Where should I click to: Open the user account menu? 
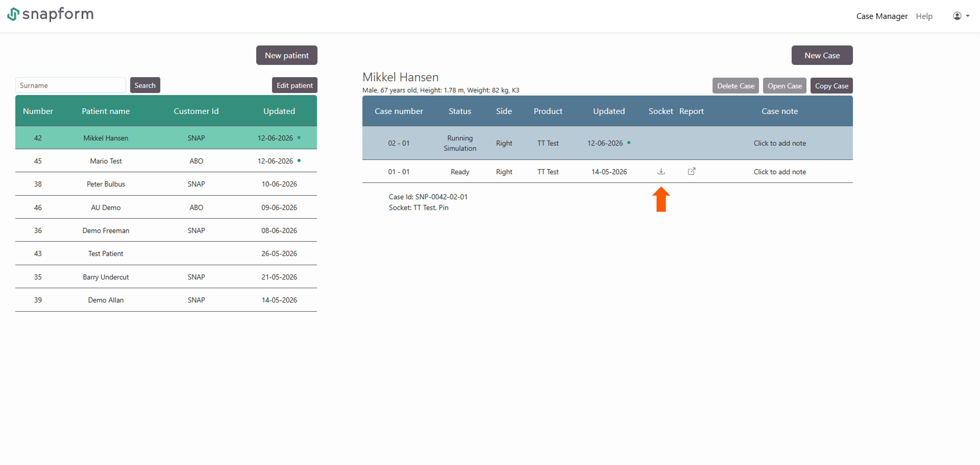(x=961, y=16)
